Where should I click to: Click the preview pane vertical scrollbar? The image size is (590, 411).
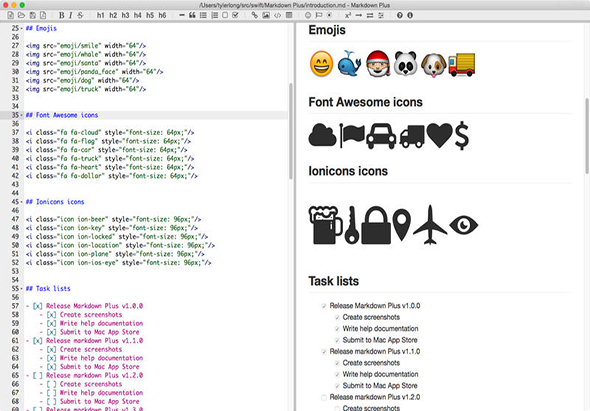coord(587,135)
